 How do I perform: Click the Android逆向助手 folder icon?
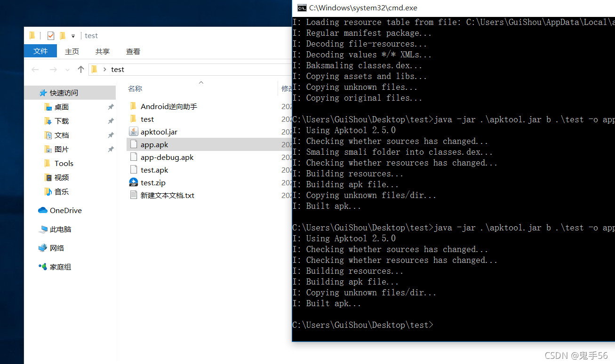coord(133,106)
